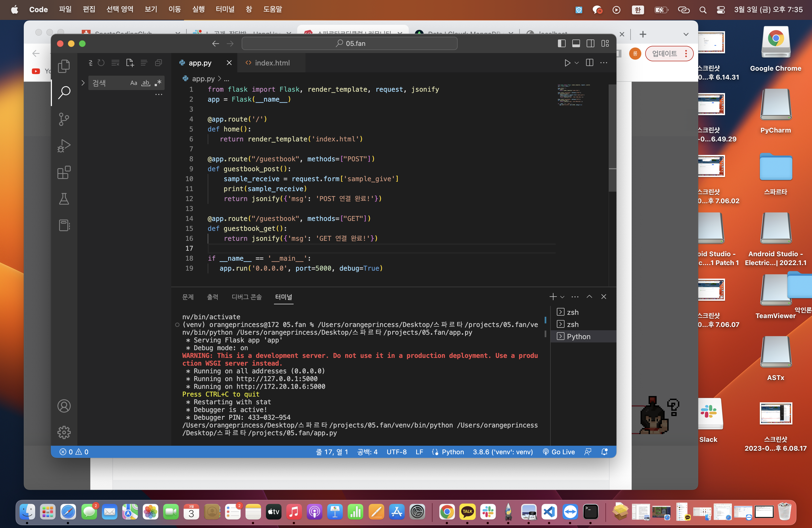Viewport: 812px width, 528px height.
Task: Change the LF end-of-line sequence
Action: [x=419, y=452]
